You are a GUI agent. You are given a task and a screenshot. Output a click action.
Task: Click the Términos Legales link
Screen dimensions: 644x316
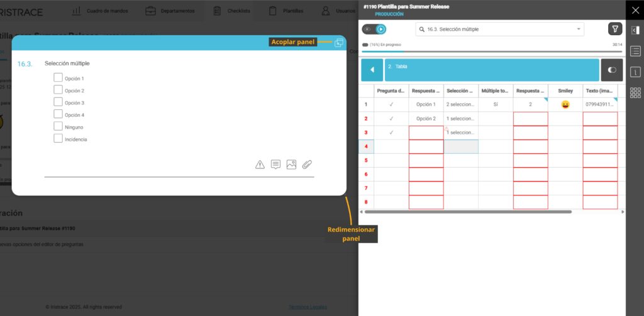tap(308, 307)
